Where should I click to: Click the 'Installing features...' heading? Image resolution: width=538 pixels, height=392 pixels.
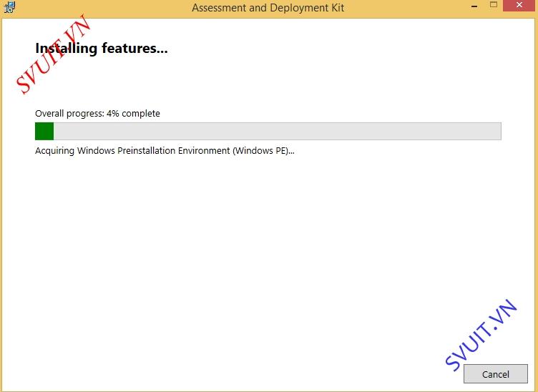[x=102, y=49]
